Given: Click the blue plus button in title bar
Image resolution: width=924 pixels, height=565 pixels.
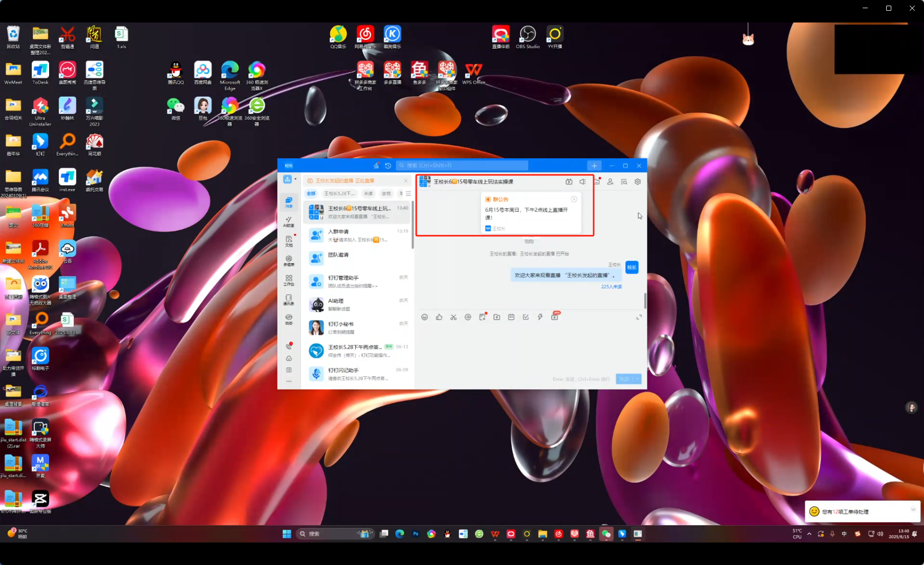Looking at the screenshot, I should (594, 166).
